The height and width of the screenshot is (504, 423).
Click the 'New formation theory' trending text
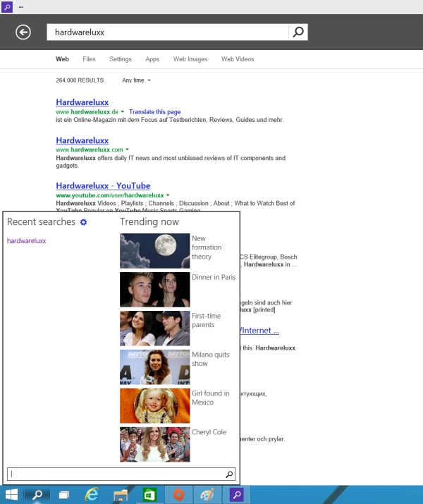click(x=207, y=247)
